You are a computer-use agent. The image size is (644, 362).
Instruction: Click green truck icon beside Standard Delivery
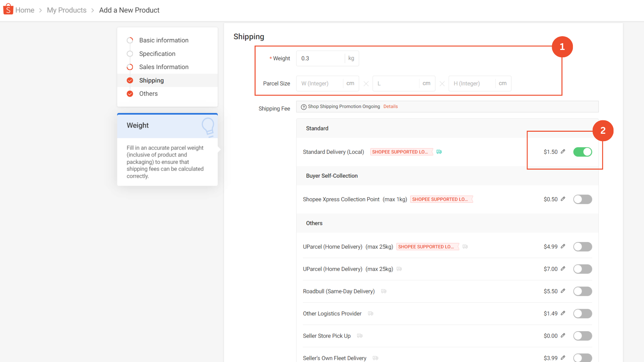click(x=439, y=152)
